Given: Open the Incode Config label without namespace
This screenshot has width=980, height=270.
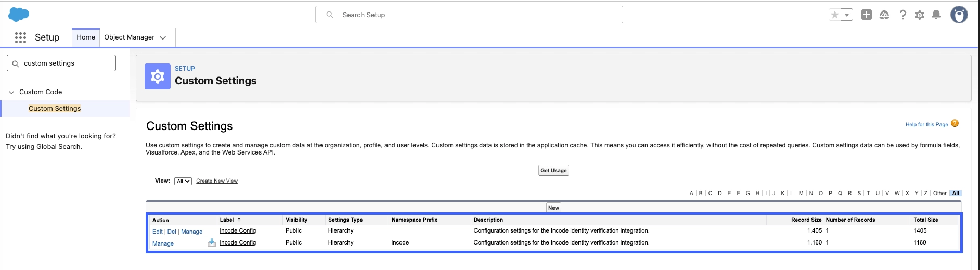Looking at the screenshot, I should click(238, 230).
